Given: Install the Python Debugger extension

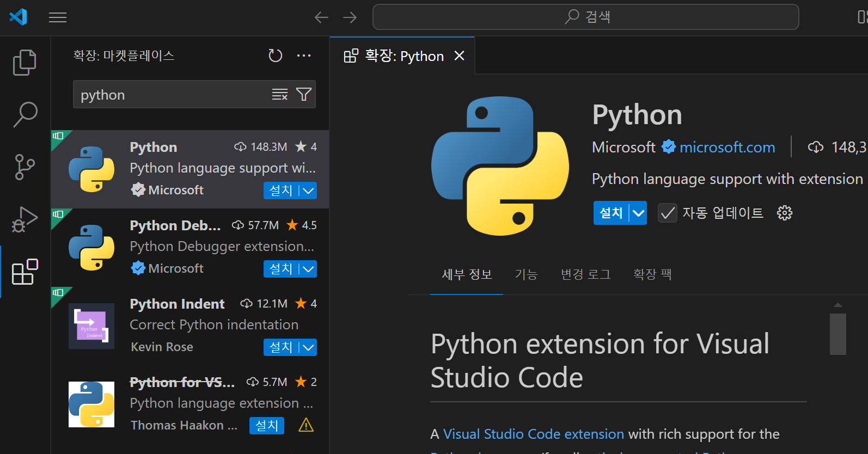Looking at the screenshot, I should tap(281, 269).
